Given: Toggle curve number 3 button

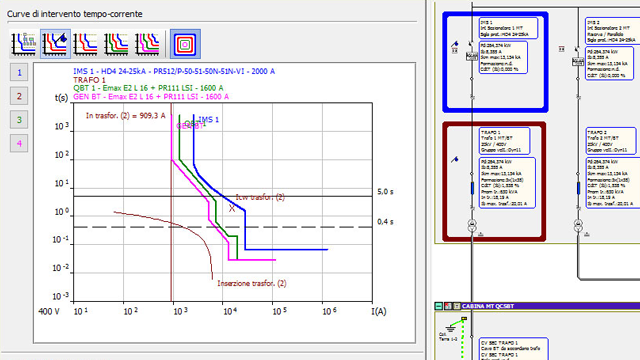Looking at the screenshot, I should click(19, 120).
